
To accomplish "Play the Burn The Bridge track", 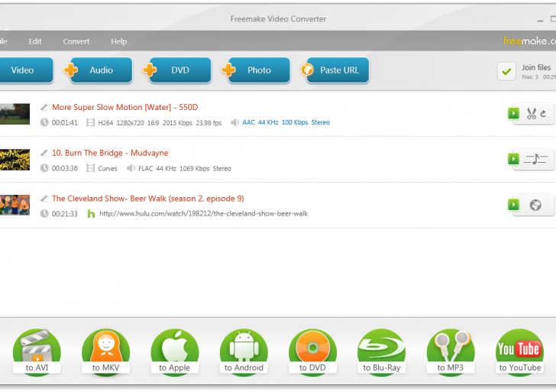I will [513, 159].
